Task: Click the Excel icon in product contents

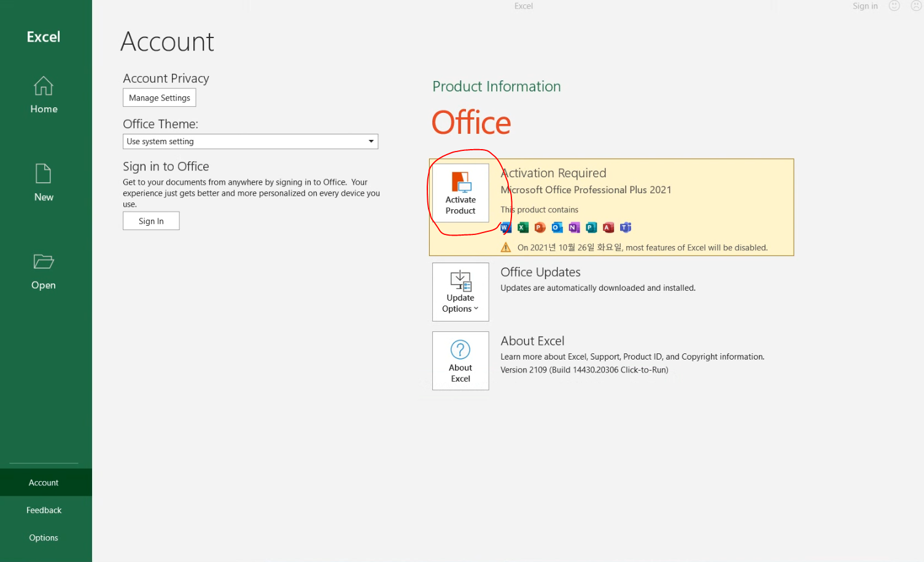Action: (523, 228)
